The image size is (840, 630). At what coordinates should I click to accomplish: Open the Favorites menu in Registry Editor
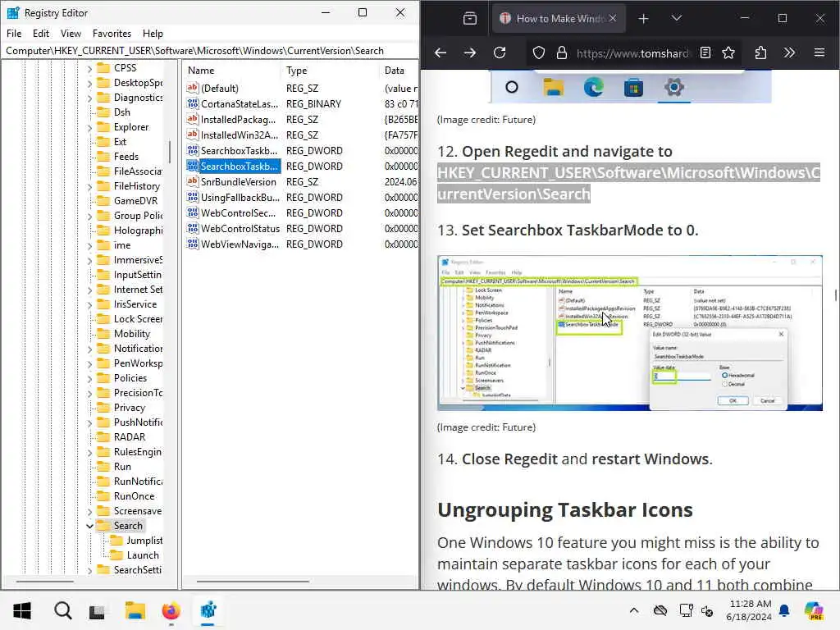(112, 33)
